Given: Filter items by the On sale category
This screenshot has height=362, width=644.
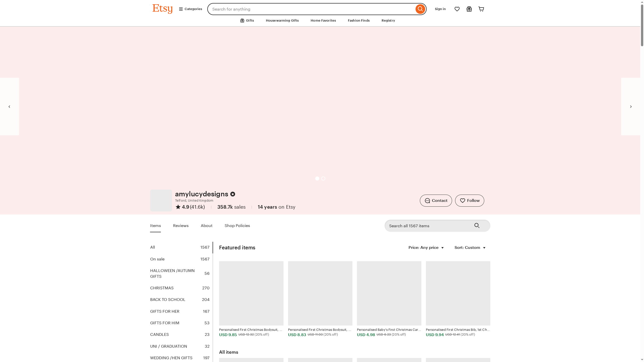Looking at the screenshot, I should coord(157,259).
